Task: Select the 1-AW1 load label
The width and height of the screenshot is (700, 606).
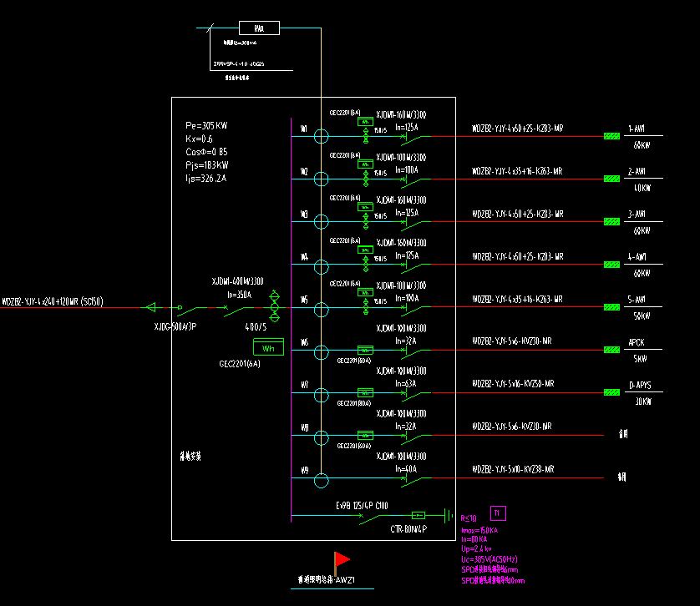Action: pyautogui.click(x=637, y=129)
